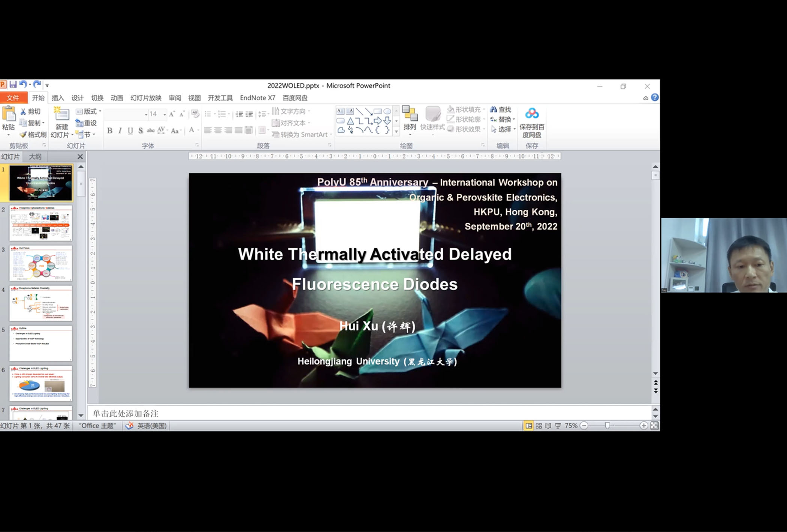Click the zoom slider handle
The width and height of the screenshot is (787, 532).
607,426
